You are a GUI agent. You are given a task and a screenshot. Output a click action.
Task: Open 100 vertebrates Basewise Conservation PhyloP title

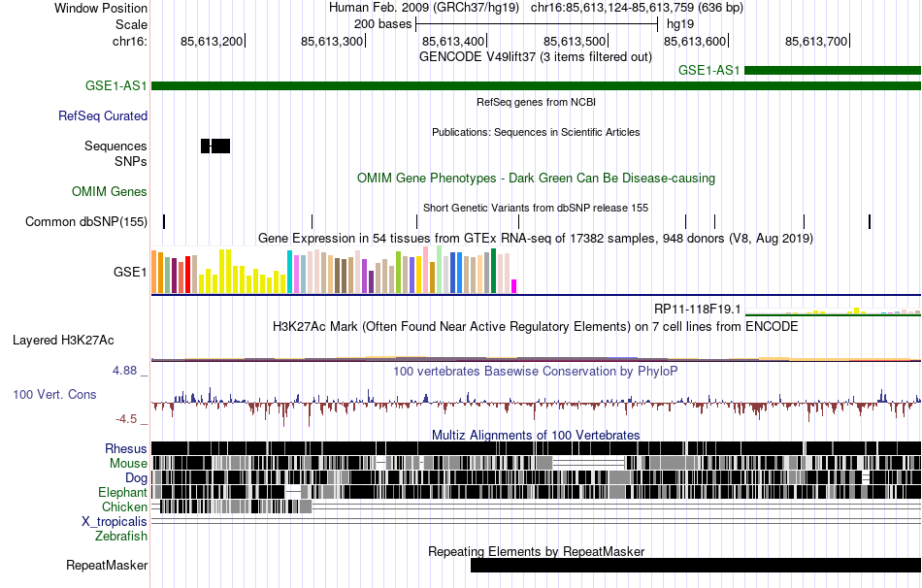pos(536,372)
